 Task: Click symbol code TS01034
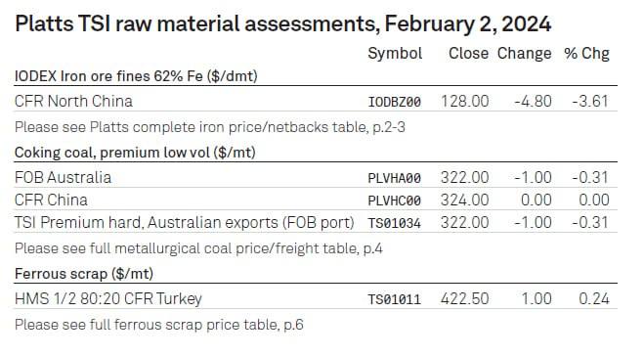(x=394, y=223)
